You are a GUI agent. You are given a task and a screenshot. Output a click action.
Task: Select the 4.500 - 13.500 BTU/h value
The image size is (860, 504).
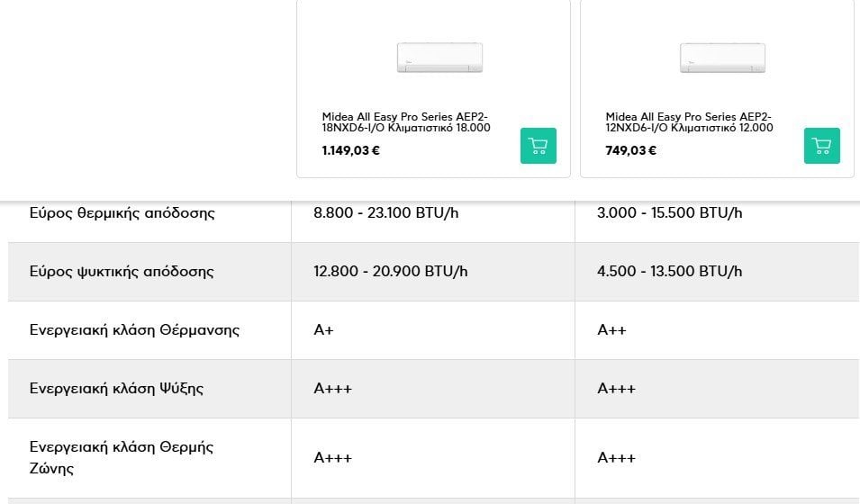tap(669, 272)
